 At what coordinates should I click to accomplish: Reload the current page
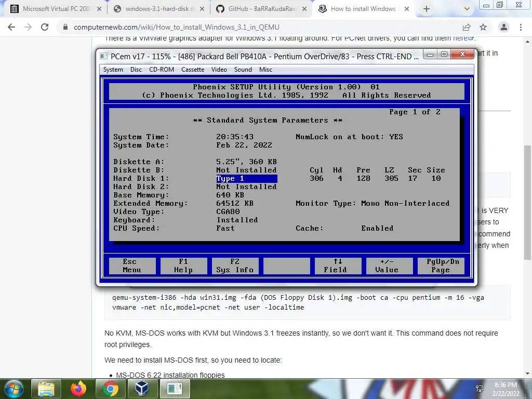(45, 27)
